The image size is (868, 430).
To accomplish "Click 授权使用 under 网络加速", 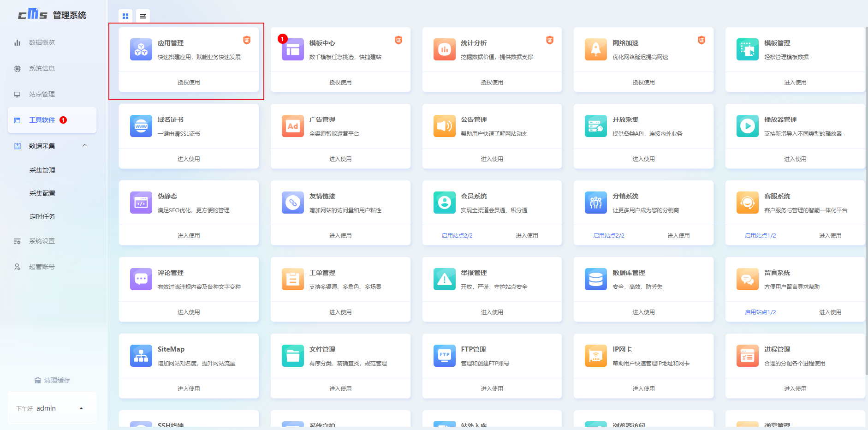I will 643,83.
